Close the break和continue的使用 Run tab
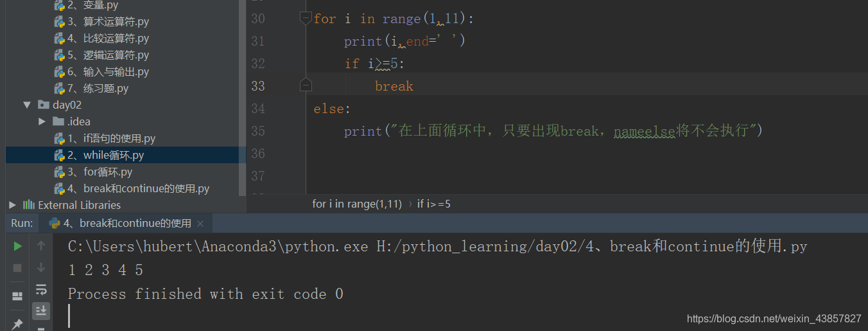This screenshot has width=868, height=331. pos(200,224)
